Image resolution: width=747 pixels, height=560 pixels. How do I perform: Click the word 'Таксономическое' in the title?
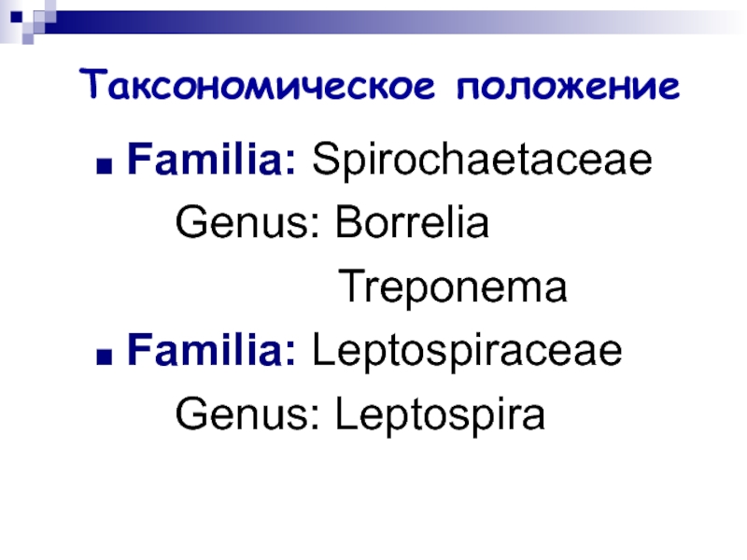(257, 85)
